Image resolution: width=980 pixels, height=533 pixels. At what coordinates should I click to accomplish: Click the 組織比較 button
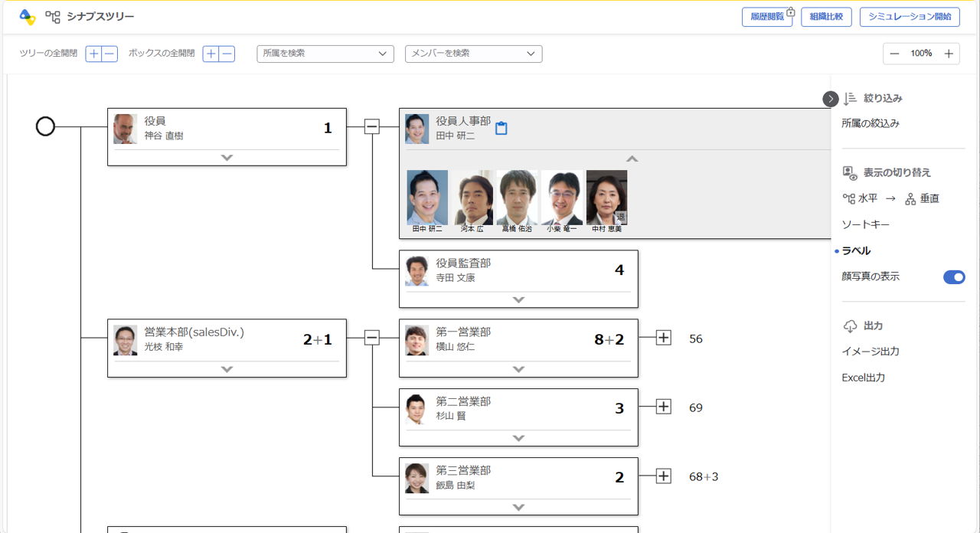click(826, 17)
